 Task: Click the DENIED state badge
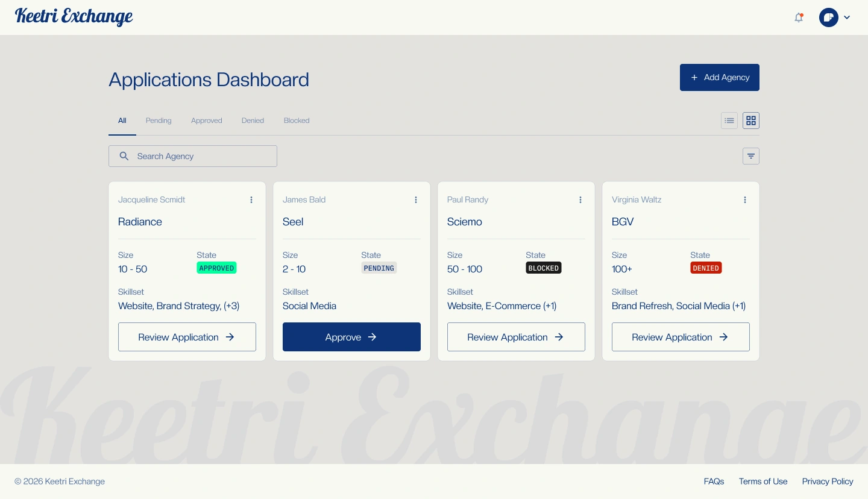(706, 268)
